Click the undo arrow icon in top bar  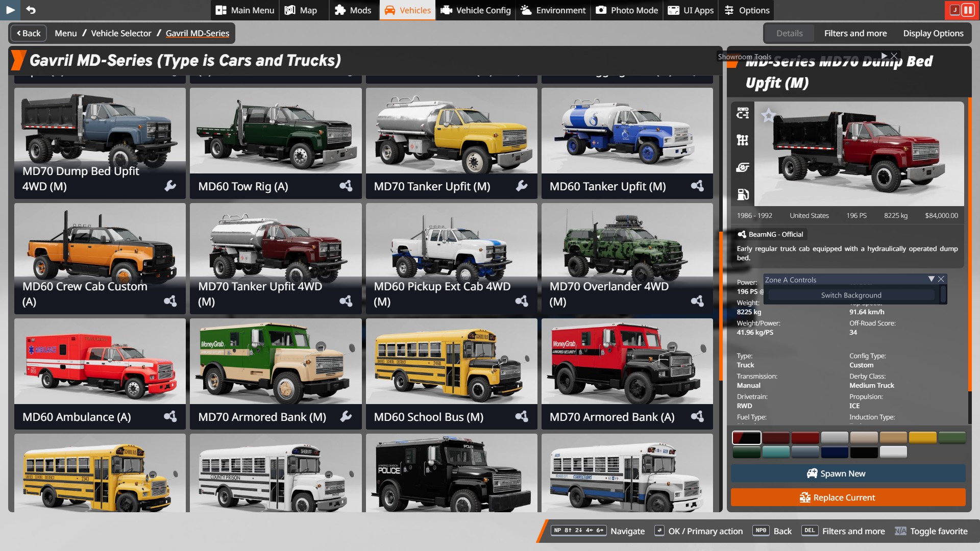tap(31, 10)
